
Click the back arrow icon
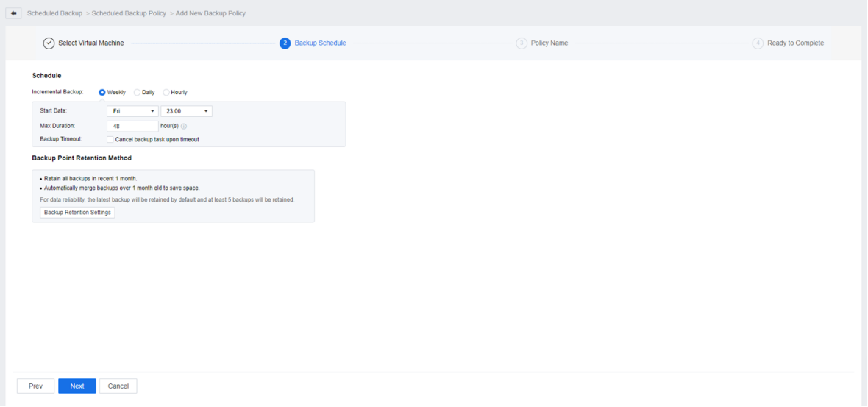[x=14, y=13]
